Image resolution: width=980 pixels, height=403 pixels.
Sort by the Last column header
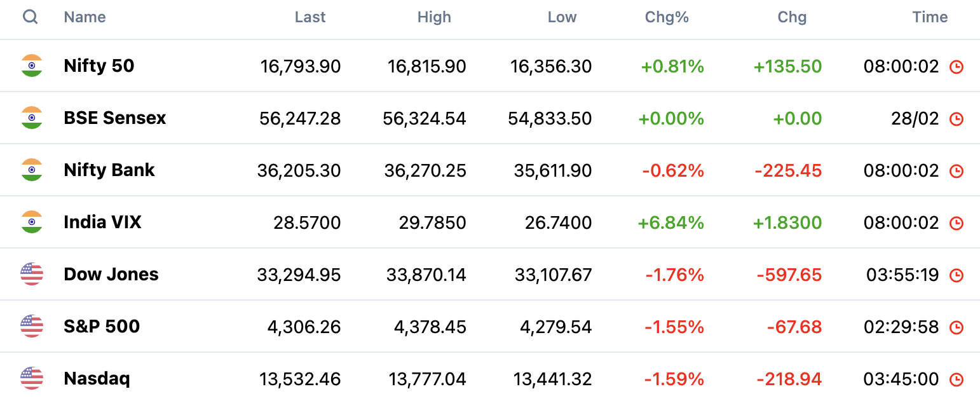[x=310, y=17]
